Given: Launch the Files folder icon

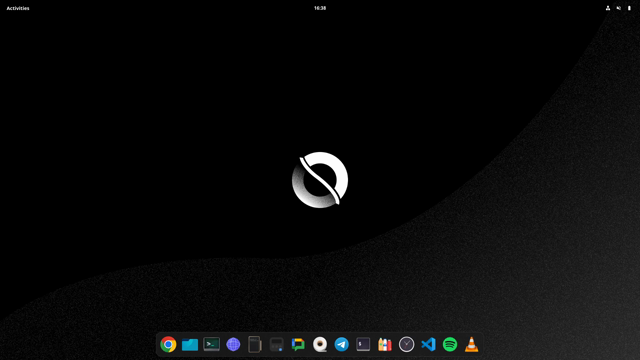Looking at the screenshot, I should [190, 344].
